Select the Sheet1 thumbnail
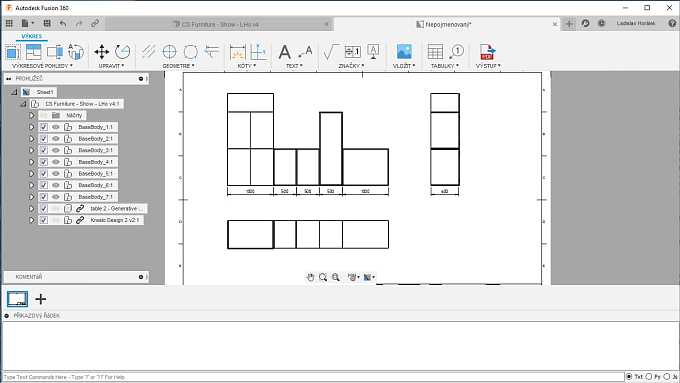Viewport: 680px width, 383px height. pyautogui.click(x=17, y=299)
